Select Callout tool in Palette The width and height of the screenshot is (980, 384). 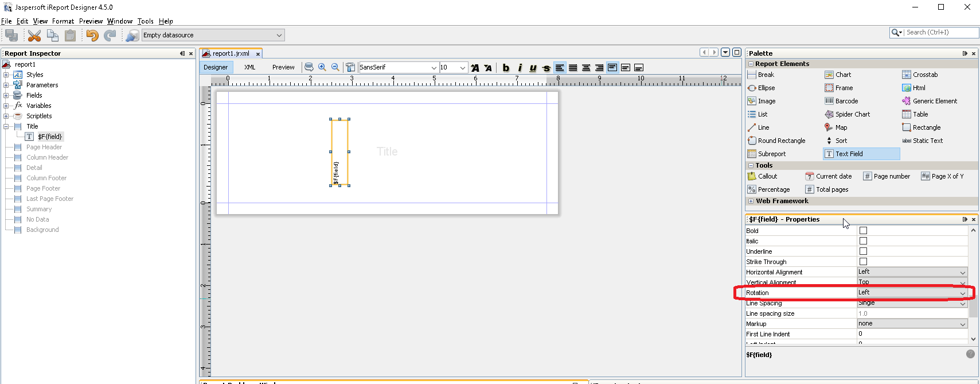[763, 176]
